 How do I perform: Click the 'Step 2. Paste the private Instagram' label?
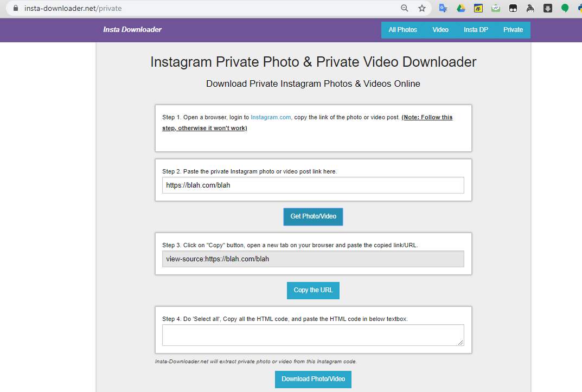coord(250,171)
